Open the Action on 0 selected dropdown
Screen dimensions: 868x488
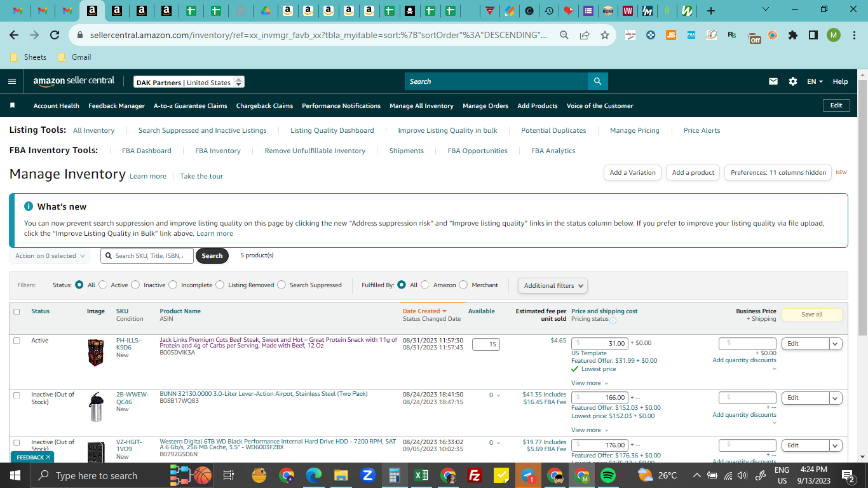pos(50,256)
